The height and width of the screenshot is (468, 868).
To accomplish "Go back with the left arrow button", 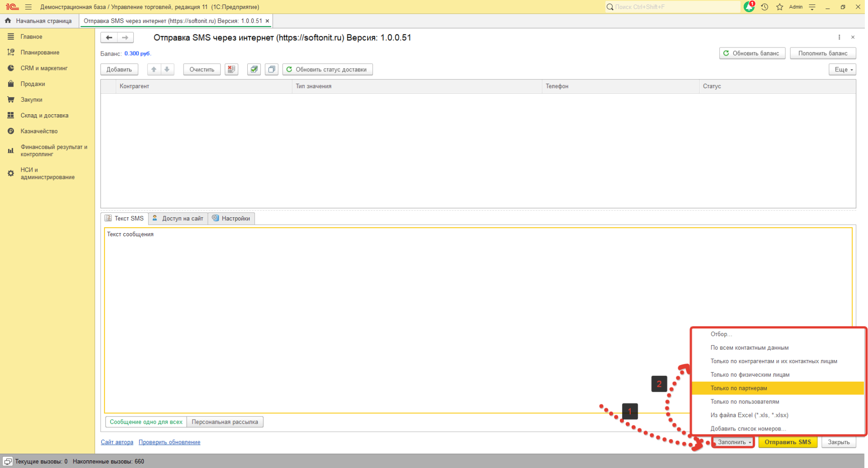I will tap(109, 37).
